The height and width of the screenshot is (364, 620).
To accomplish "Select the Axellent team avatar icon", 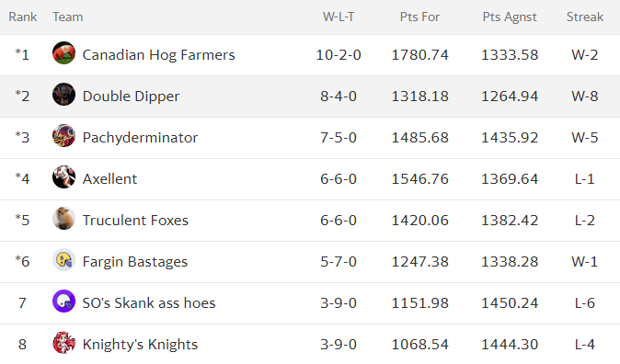I will pyautogui.click(x=63, y=177).
